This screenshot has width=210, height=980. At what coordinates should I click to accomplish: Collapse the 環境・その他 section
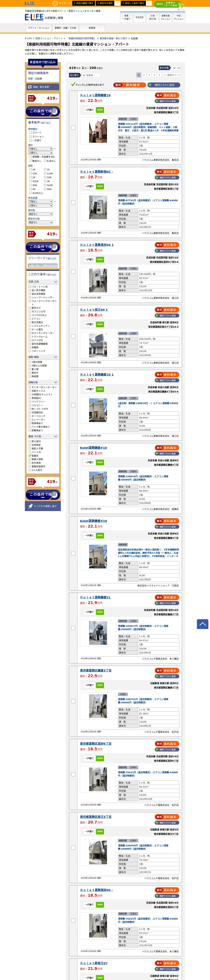(43, 436)
